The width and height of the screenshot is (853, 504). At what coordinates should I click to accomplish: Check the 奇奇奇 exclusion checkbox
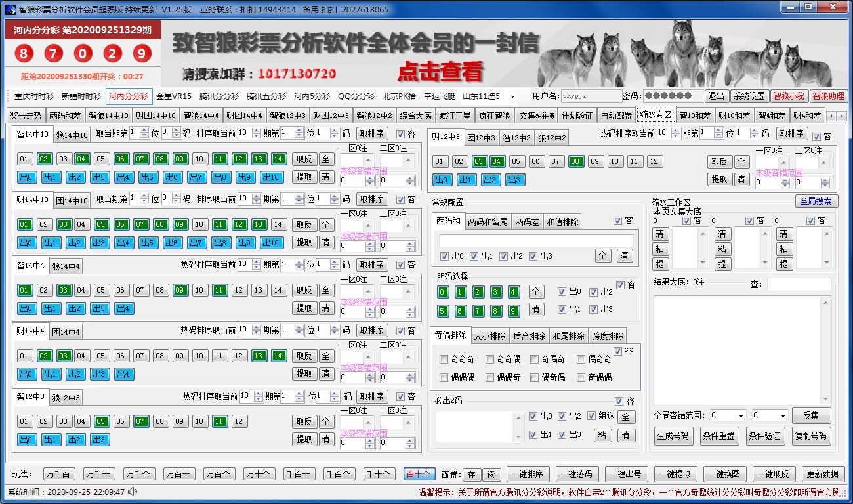[x=444, y=360]
